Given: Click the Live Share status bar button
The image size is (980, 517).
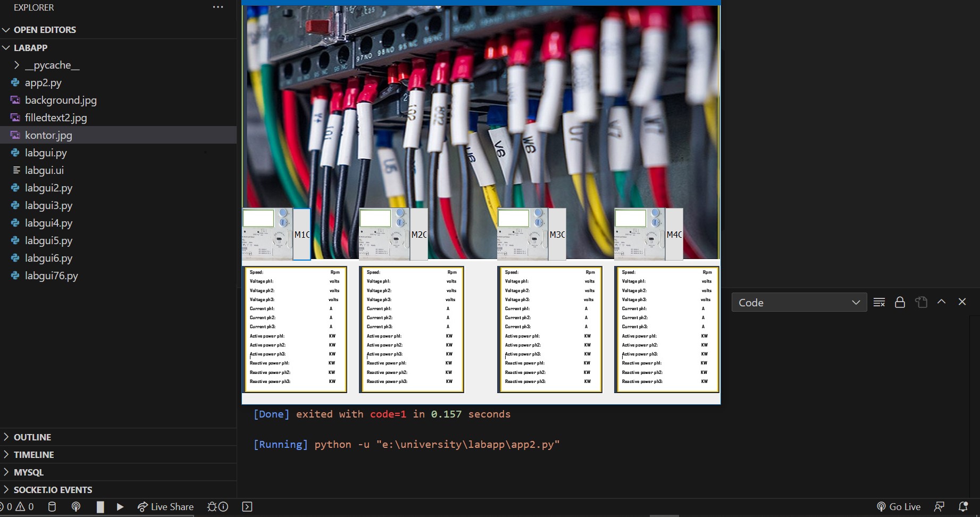Looking at the screenshot, I should (165, 507).
